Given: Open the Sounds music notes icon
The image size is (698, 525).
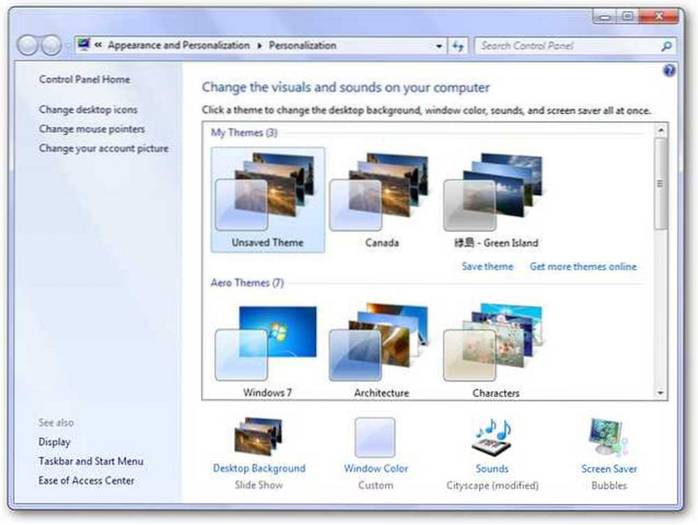Looking at the screenshot, I should (x=491, y=437).
